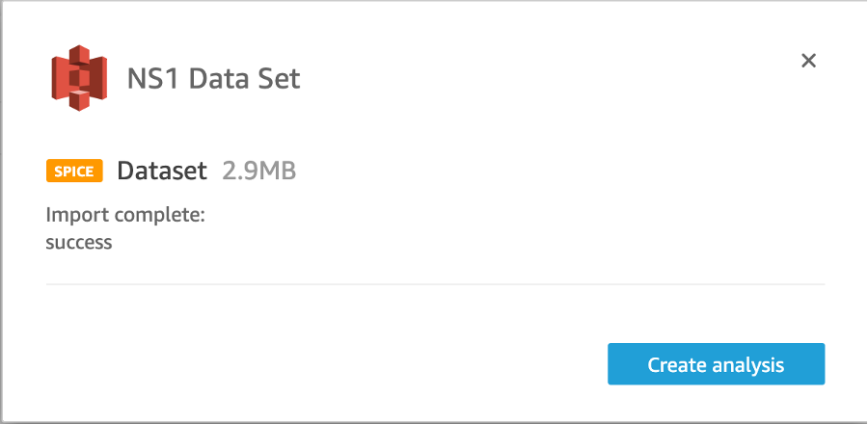Start a new analysis via blue button
This screenshot has height=424, width=868.
click(716, 364)
